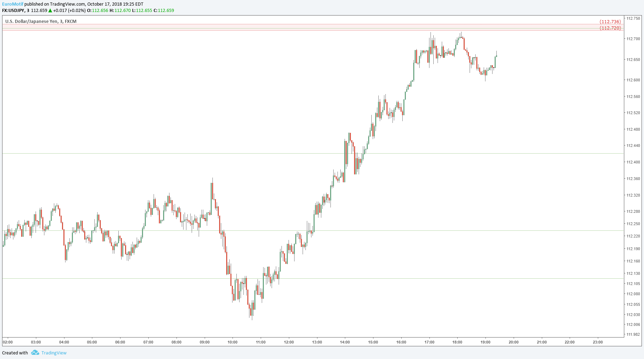Click the 02:00 time axis label

8,342
